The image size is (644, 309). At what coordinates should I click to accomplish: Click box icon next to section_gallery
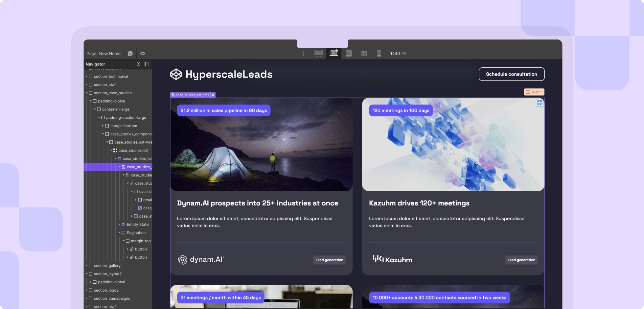(x=91, y=266)
